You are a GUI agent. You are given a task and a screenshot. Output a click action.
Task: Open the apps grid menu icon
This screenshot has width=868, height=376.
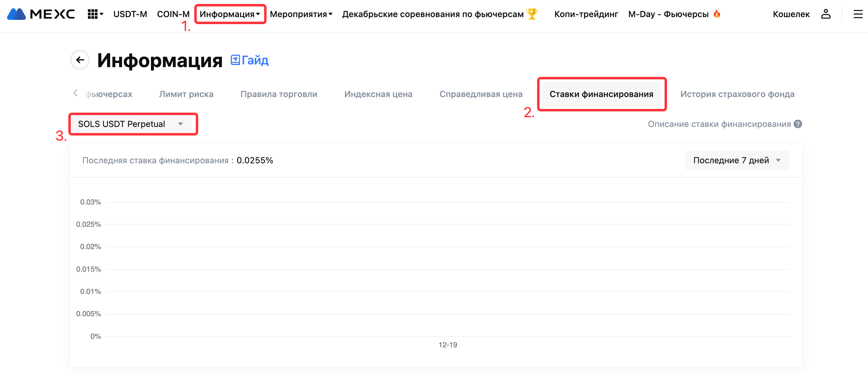[x=95, y=14]
